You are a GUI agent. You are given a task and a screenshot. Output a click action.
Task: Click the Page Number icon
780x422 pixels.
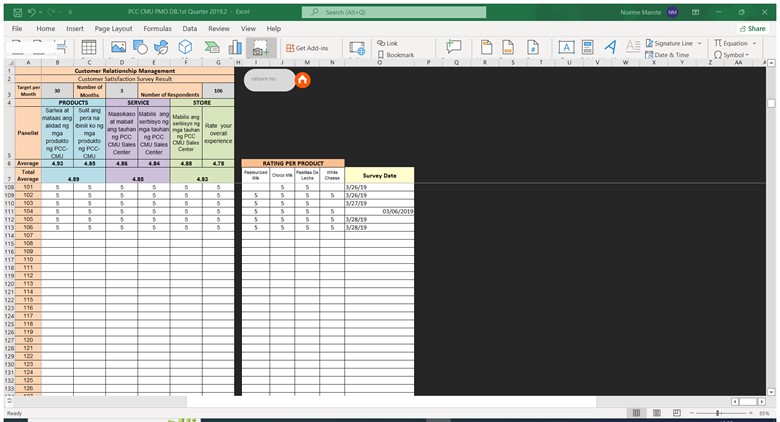[533, 47]
